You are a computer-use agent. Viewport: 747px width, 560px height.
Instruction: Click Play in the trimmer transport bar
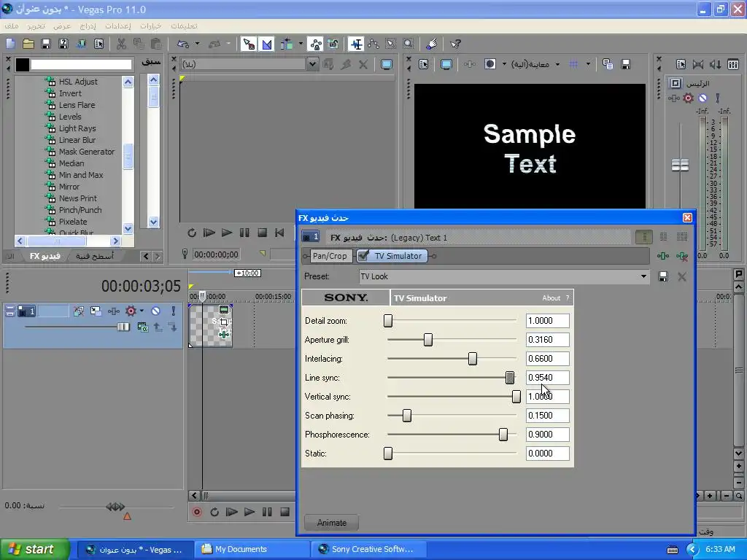227,233
